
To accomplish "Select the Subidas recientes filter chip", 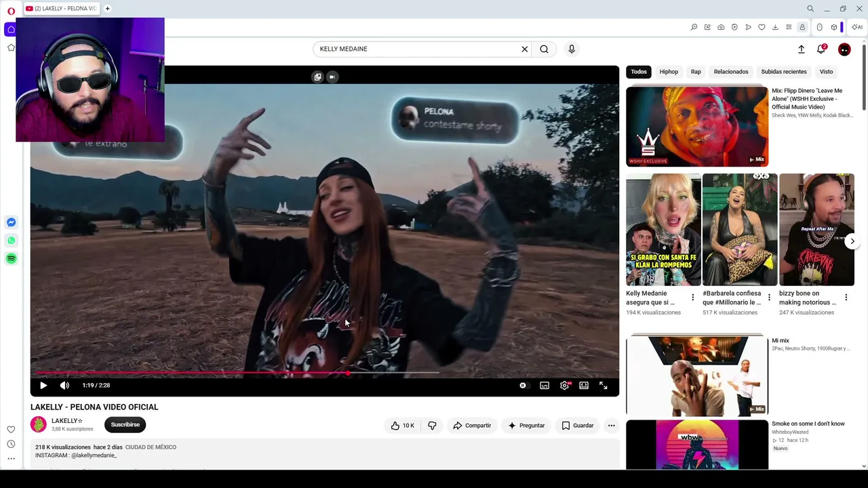I will click(x=784, y=72).
